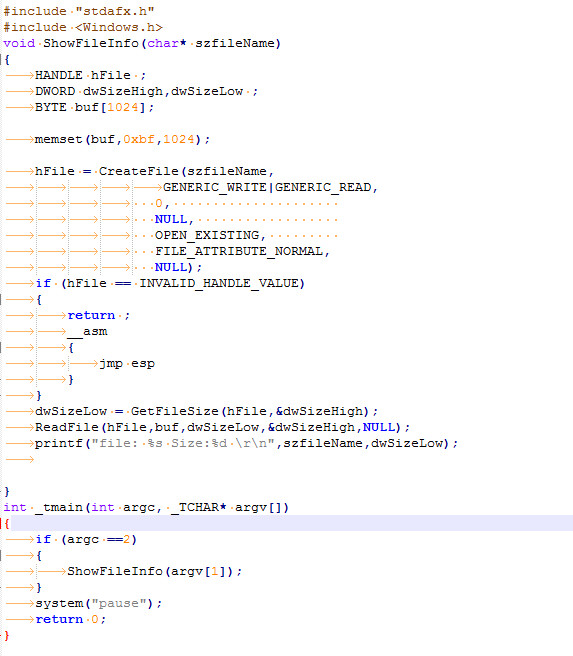This screenshot has height=656, width=573.
Task: Click the #include <Windows.h> line
Action: click(83, 27)
